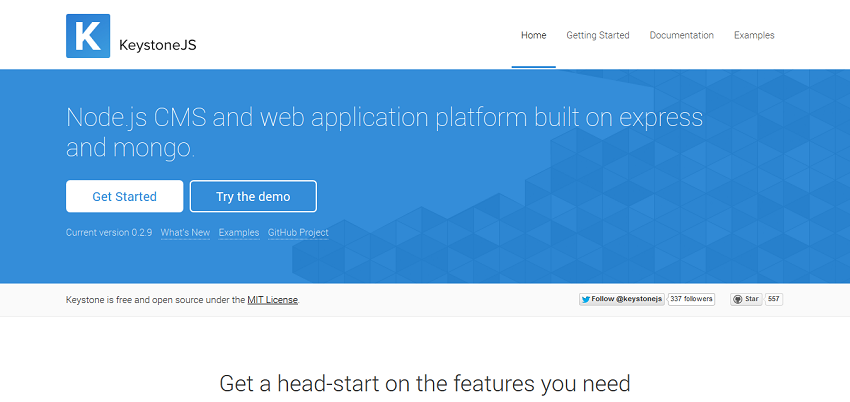Viewport: 850px width, 402px height.
Task: Open the 337 followers count bubble
Action: point(691,299)
